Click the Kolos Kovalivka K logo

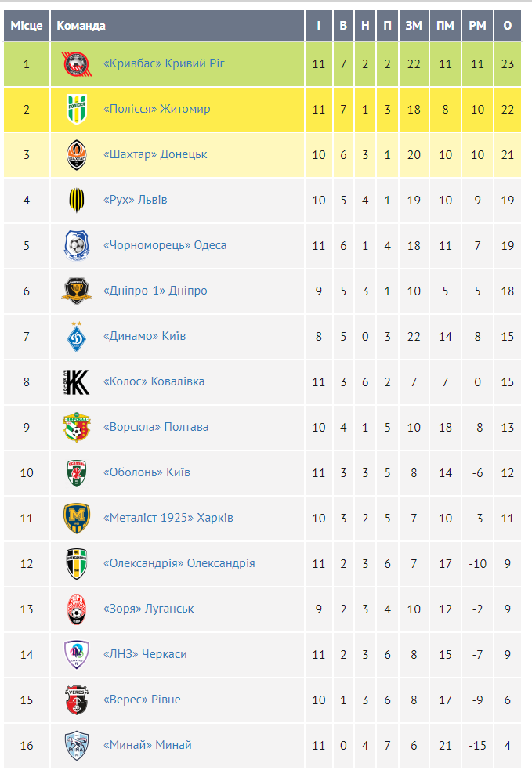click(x=77, y=381)
